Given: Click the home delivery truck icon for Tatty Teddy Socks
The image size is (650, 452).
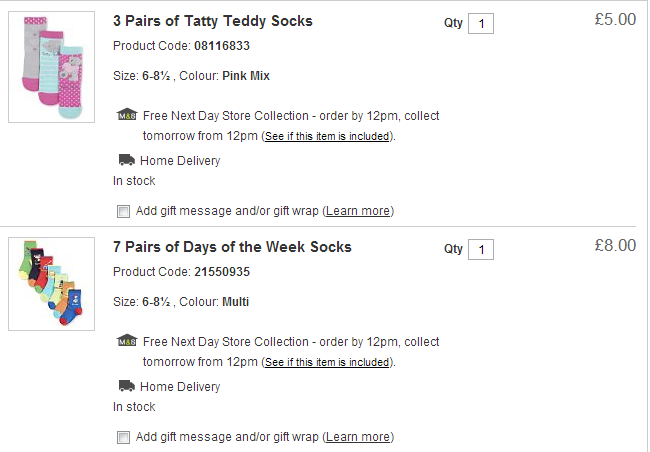Looking at the screenshot, I should 126,160.
